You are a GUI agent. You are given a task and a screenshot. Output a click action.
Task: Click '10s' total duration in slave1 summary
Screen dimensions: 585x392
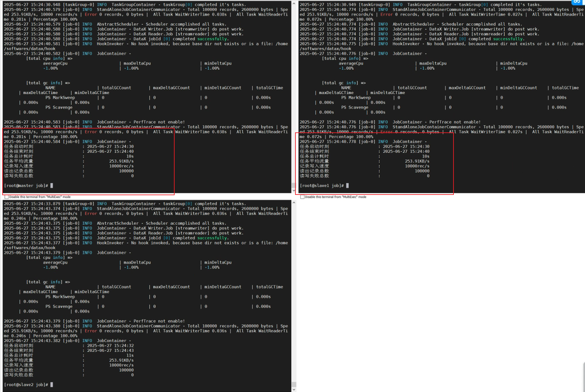pyautogui.click(x=426, y=156)
